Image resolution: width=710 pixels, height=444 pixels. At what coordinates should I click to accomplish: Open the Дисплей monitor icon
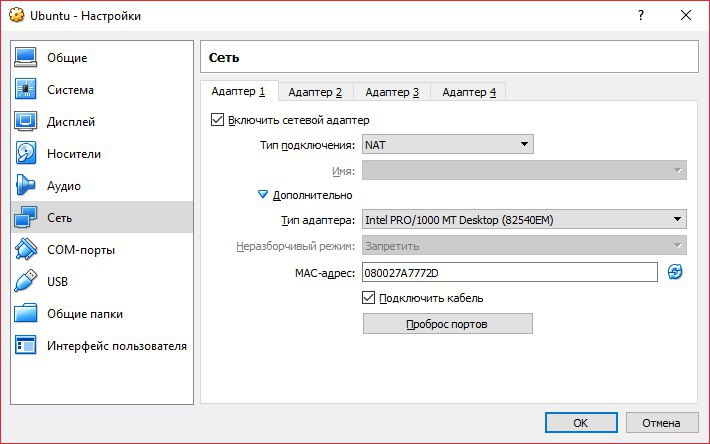(25, 121)
